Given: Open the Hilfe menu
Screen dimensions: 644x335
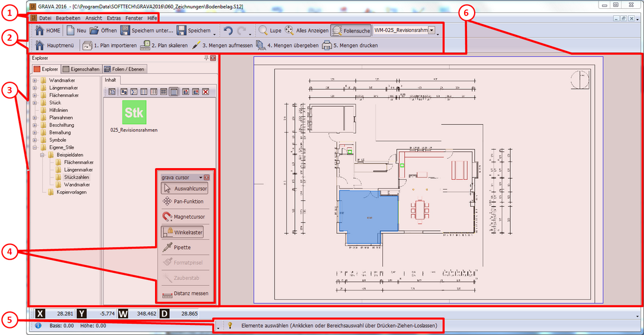Looking at the screenshot, I should pyautogui.click(x=152, y=18).
